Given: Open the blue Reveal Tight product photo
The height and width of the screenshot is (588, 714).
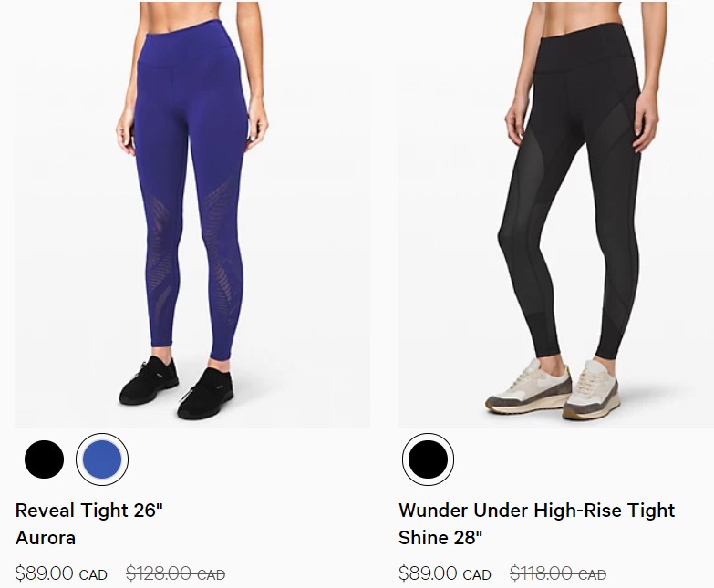Looking at the screenshot, I should (192, 215).
